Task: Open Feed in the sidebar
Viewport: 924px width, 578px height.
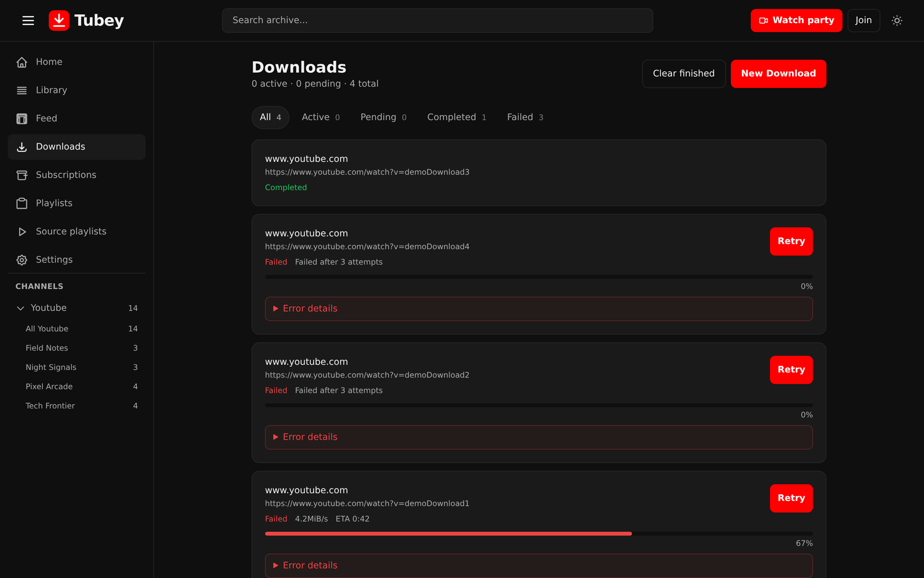Action: coord(77,118)
